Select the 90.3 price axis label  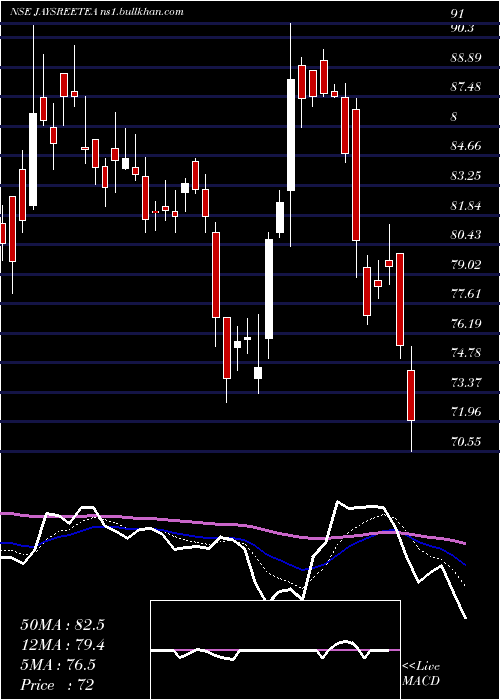tap(463, 28)
